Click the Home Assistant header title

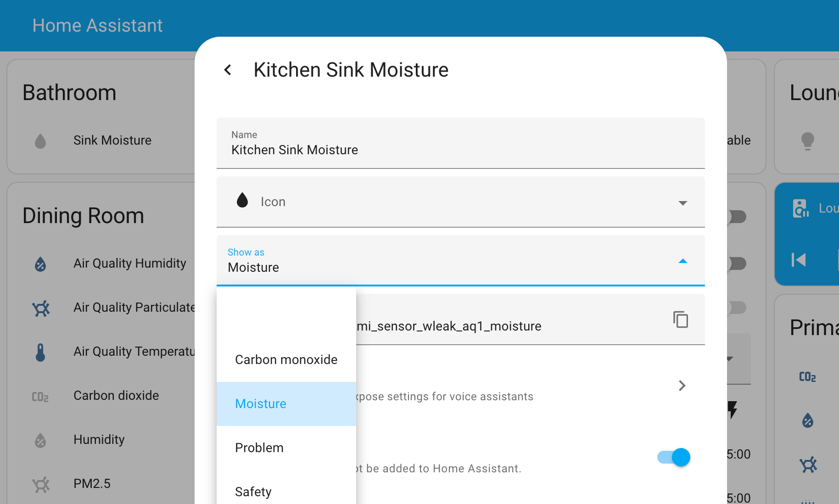tap(97, 25)
